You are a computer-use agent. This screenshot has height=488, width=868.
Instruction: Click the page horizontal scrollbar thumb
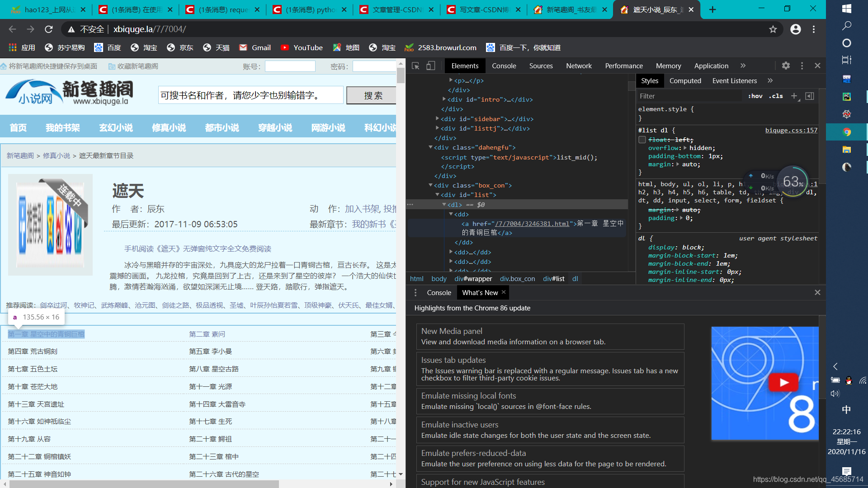point(144,484)
